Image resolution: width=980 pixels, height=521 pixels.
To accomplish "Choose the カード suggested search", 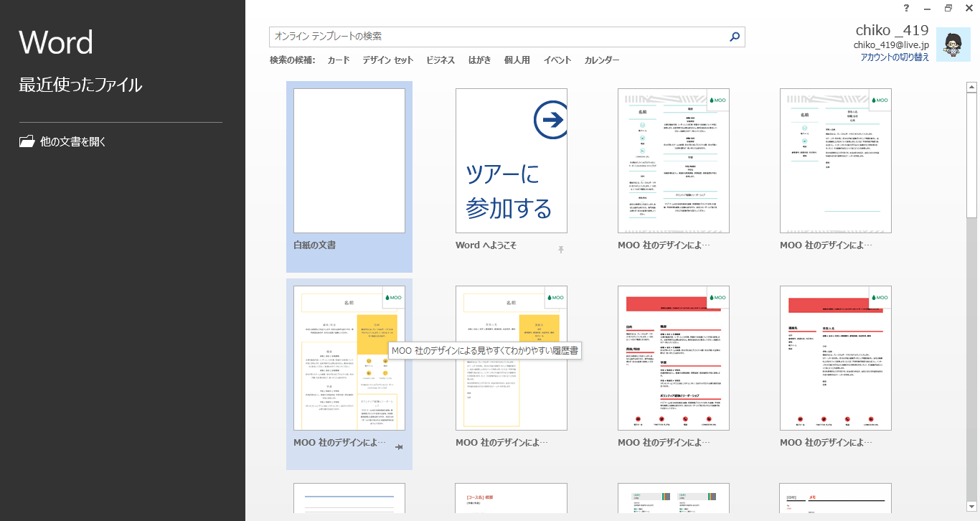I will click(339, 60).
